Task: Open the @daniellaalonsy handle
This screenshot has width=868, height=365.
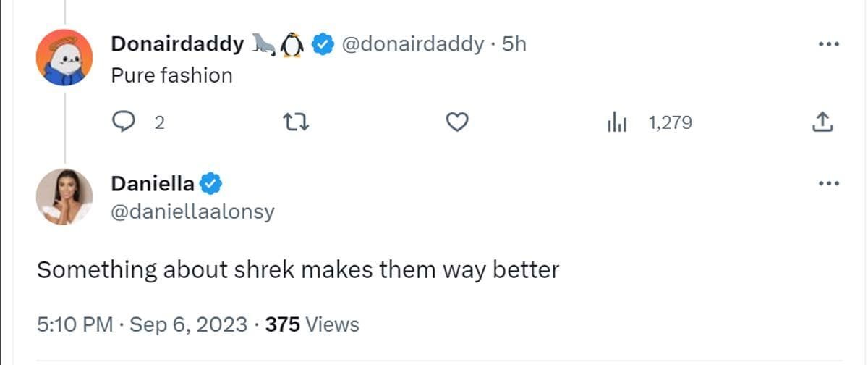Action: [x=192, y=212]
